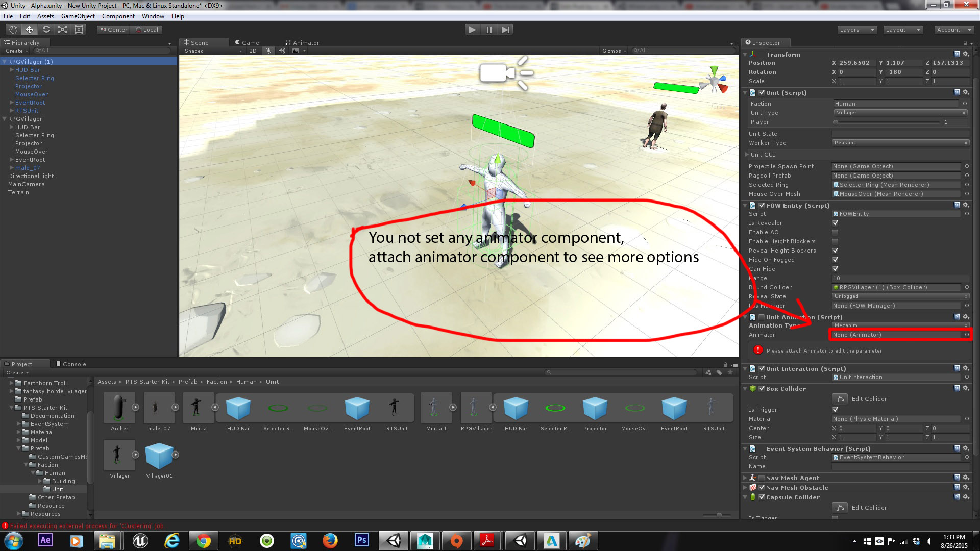Toggle scene lighting sun icon

(x=268, y=51)
